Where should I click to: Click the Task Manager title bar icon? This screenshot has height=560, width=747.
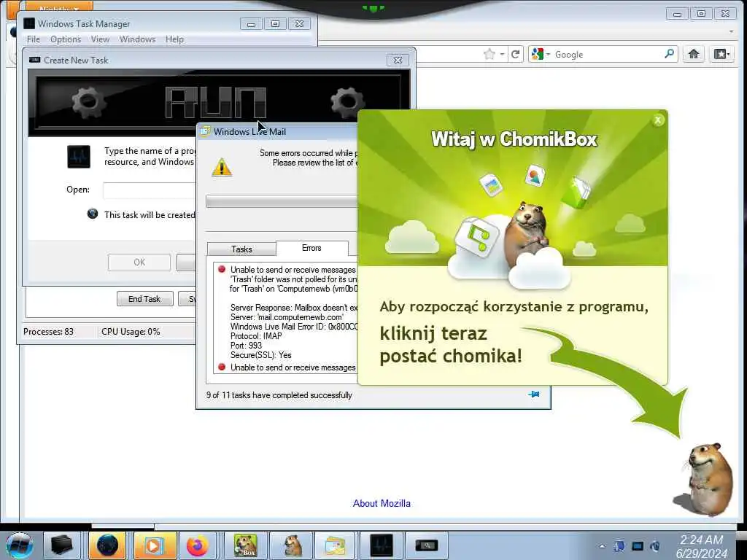pos(29,23)
